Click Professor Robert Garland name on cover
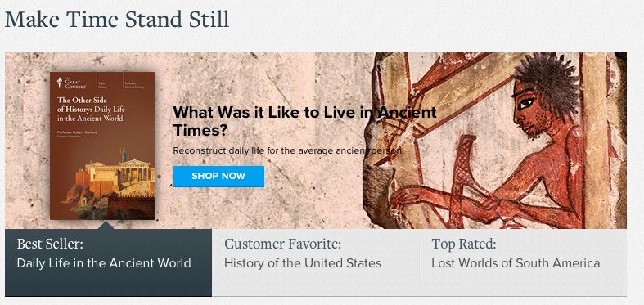Viewport: 644px width, 305px height. [75, 132]
